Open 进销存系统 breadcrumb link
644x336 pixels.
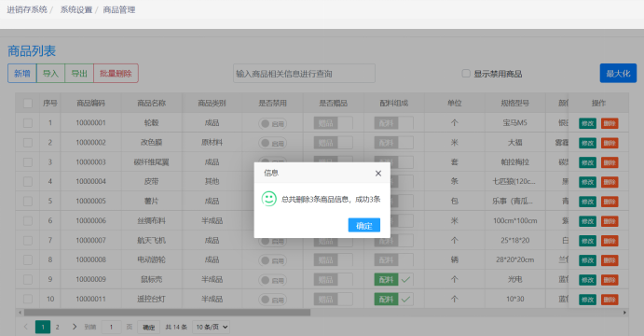(27, 9)
